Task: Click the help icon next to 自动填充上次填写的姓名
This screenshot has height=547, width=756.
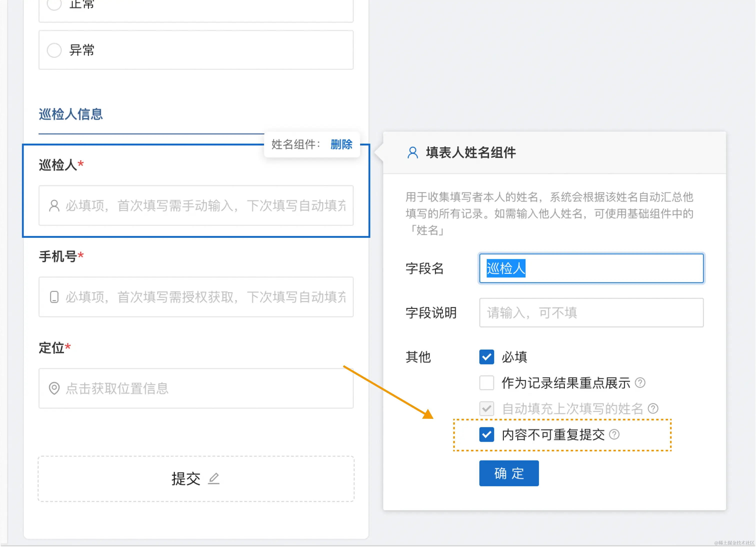Action: point(653,408)
